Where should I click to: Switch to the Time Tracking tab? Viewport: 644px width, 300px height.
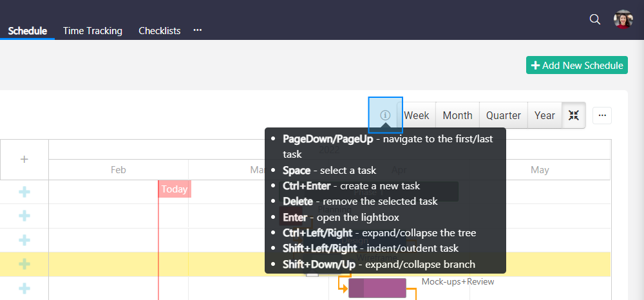93,30
